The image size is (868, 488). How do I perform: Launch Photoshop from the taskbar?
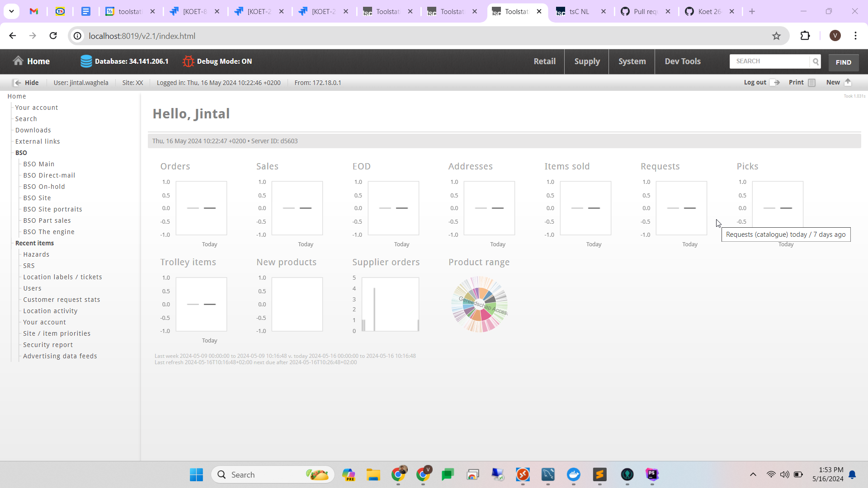point(652,474)
